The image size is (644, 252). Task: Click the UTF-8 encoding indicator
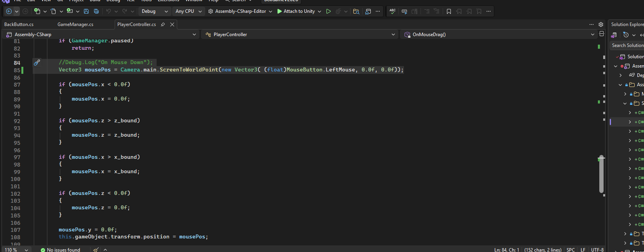click(597, 250)
